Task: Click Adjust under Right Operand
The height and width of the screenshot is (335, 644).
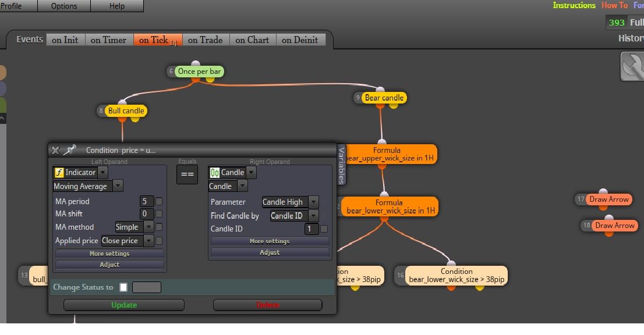Action: [270, 252]
